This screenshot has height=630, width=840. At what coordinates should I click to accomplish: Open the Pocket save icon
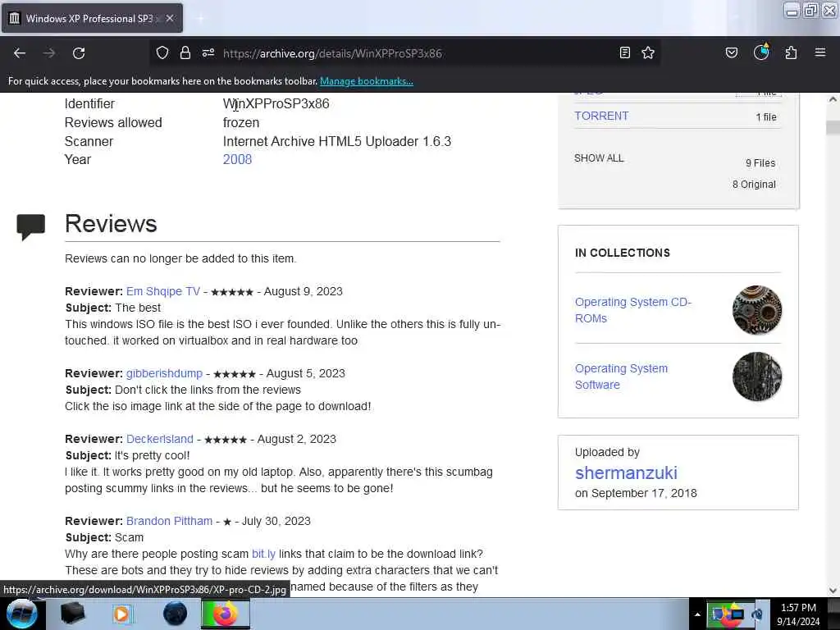coord(732,53)
